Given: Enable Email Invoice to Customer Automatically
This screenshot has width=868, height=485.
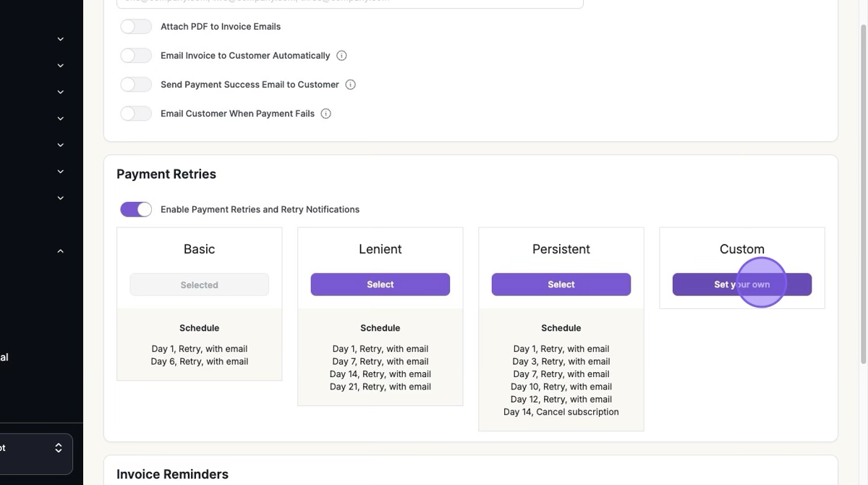Looking at the screenshot, I should point(136,56).
